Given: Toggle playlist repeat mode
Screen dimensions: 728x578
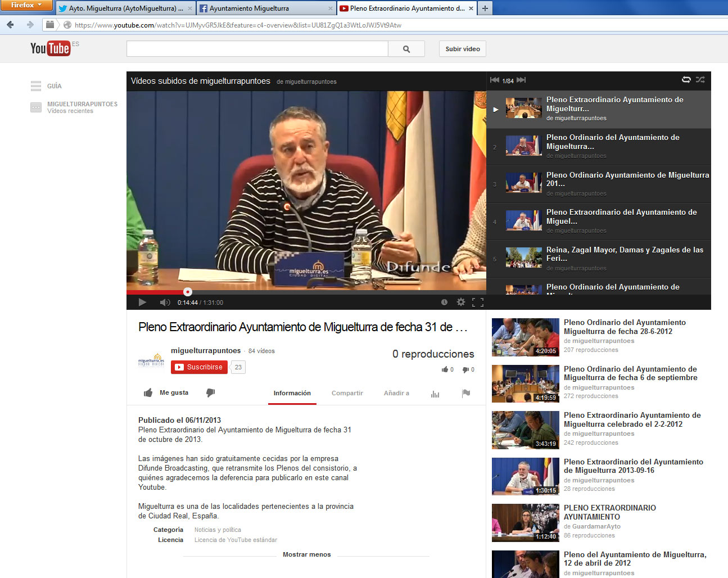Looking at the screenshot, I should [686, 80].
